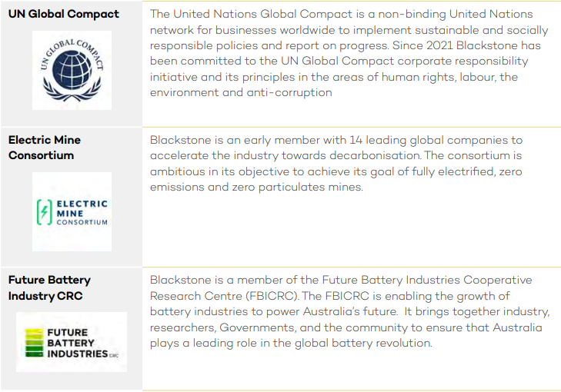This screenshot has width=561, height=392.
Task: Click the green lightning bolt bracket icon
Action: [x=45, y=212]
